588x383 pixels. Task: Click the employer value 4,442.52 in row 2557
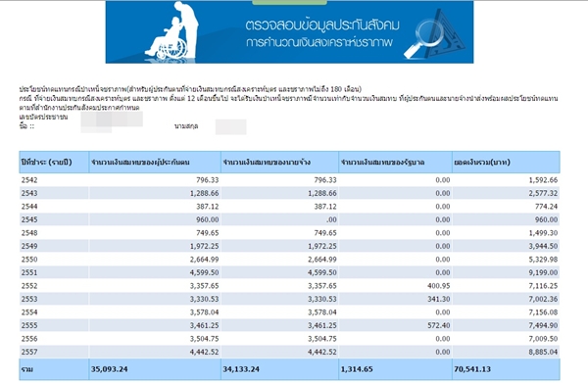(322, 352)
